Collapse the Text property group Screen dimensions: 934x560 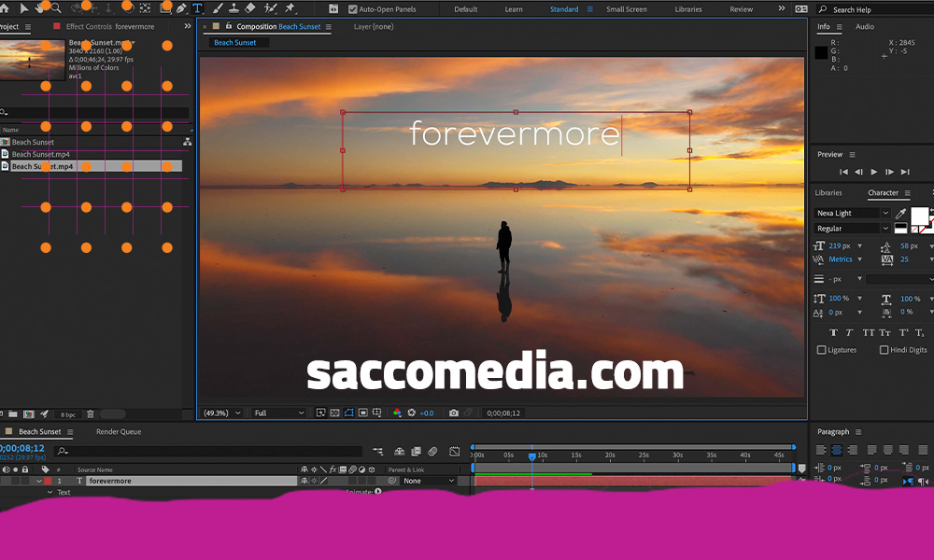(x=50, y=492)
